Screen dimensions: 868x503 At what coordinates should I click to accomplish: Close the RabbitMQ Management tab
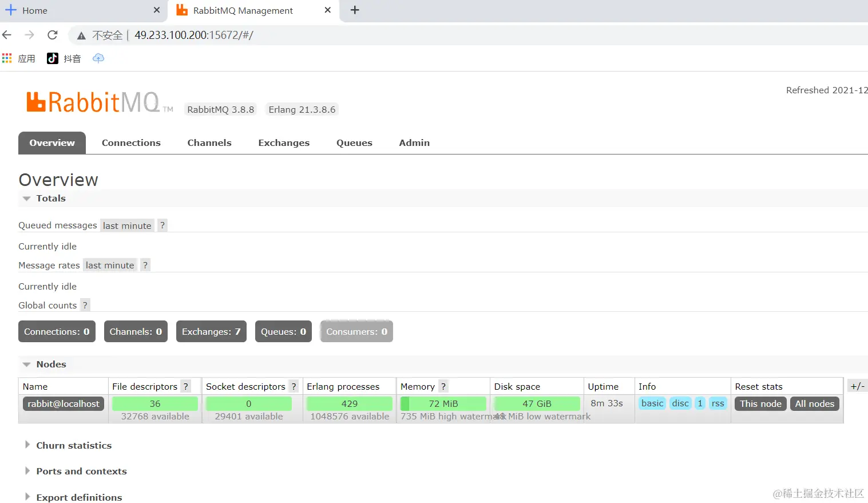point(327,10)
